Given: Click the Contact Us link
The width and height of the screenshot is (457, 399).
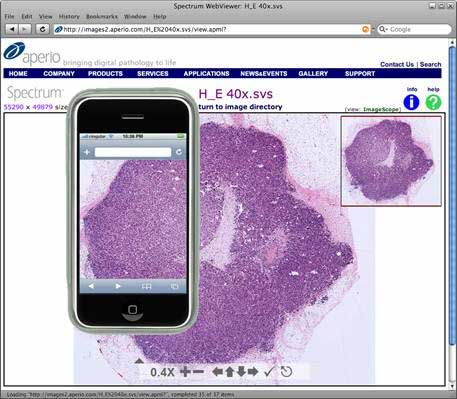Looking at the screenshot, I should coord(397,64).
